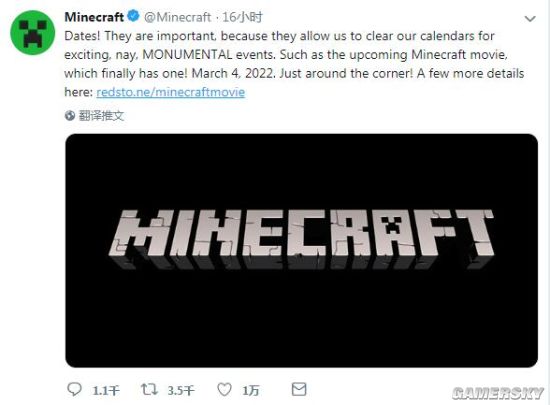Open the Minecraft logo image

point(301,250)
